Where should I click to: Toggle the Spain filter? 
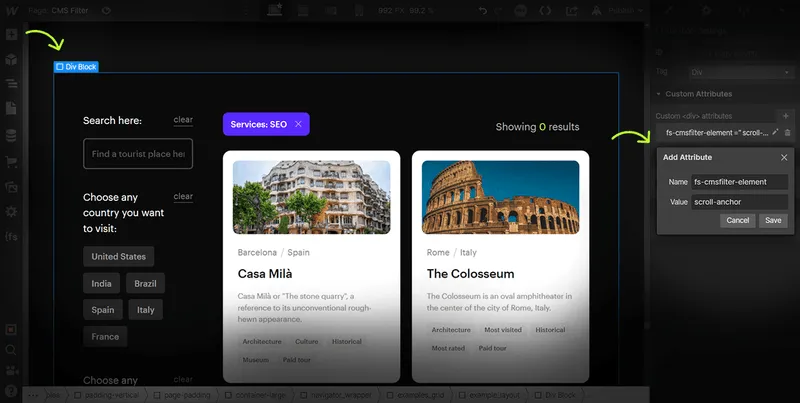103,310
